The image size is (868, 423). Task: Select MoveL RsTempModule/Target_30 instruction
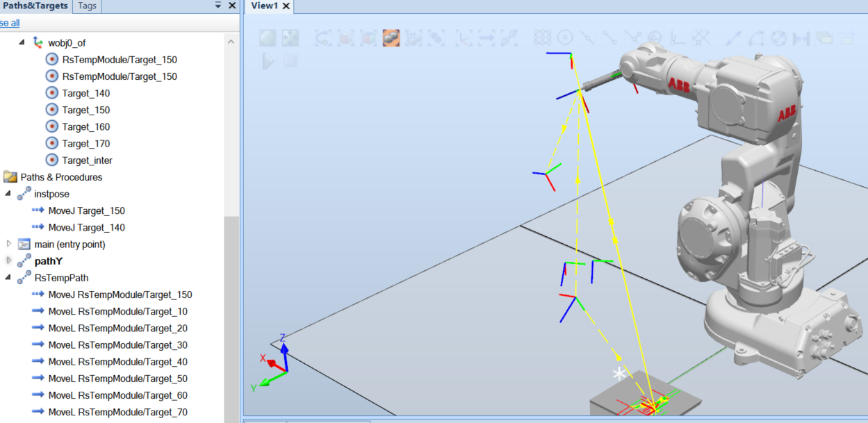coord(117,345)
